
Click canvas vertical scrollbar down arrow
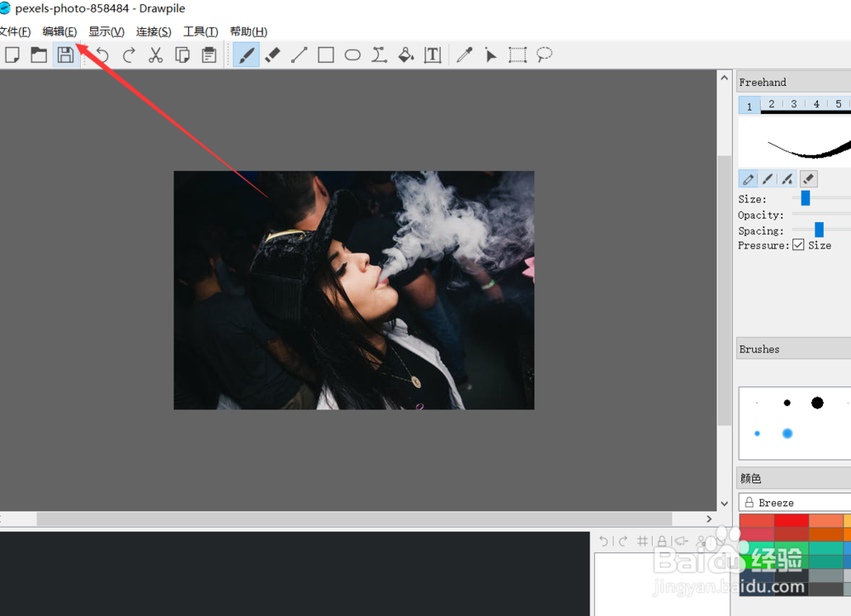click(x=724, y=504)
